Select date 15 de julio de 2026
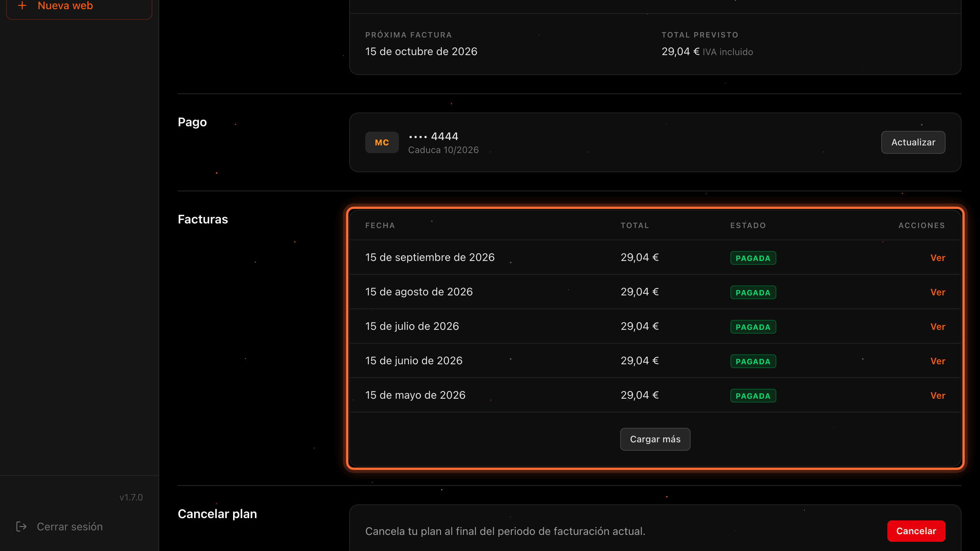 [412, 326]
